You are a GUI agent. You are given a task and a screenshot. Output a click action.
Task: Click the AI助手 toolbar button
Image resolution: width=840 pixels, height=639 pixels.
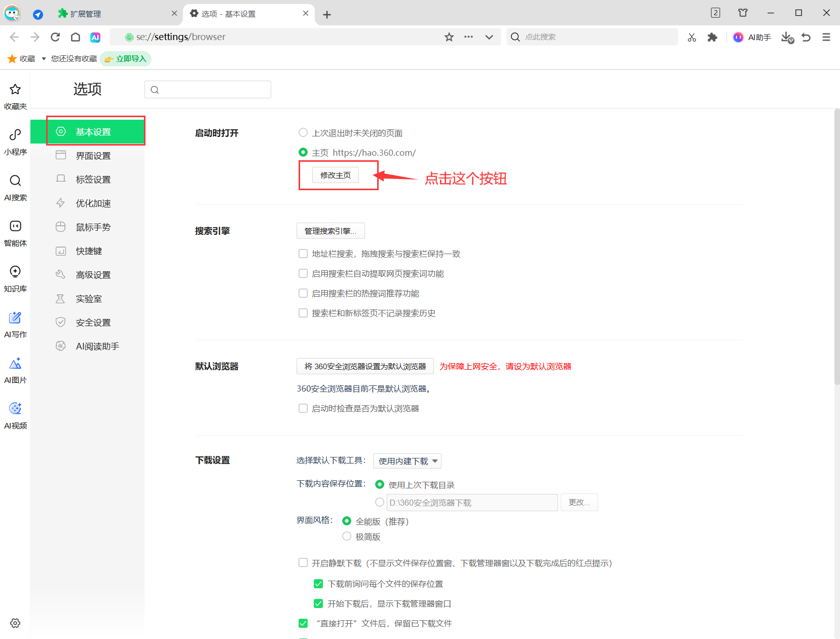point(752,37)
